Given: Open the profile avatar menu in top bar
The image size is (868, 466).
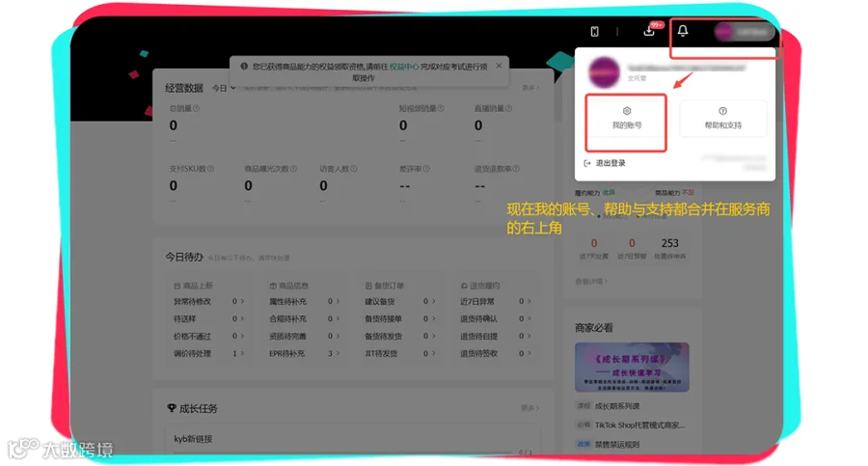Looking at the screenshot, I should pyautogui.click(x=744, y=32).
